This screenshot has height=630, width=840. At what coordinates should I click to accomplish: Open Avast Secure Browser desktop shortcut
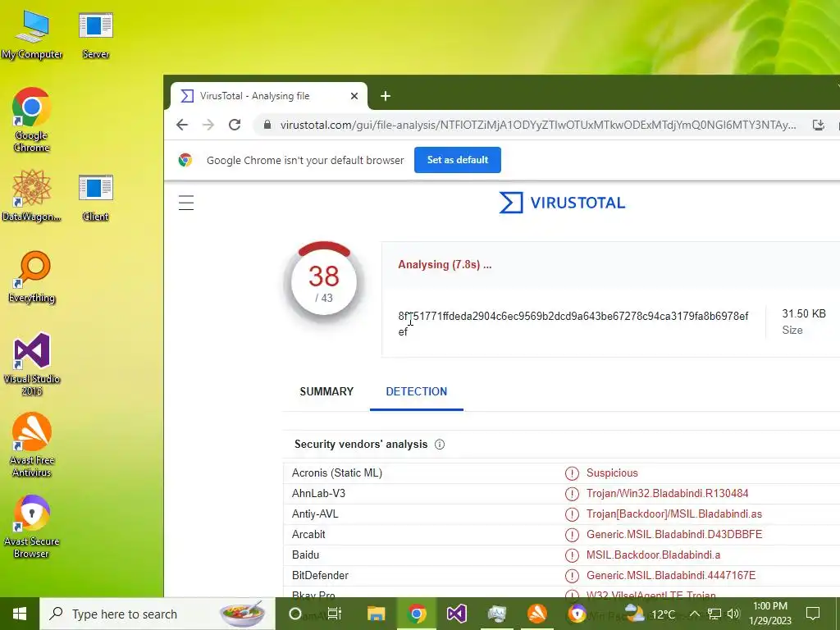pyautogui.click(x=32, y=526)
